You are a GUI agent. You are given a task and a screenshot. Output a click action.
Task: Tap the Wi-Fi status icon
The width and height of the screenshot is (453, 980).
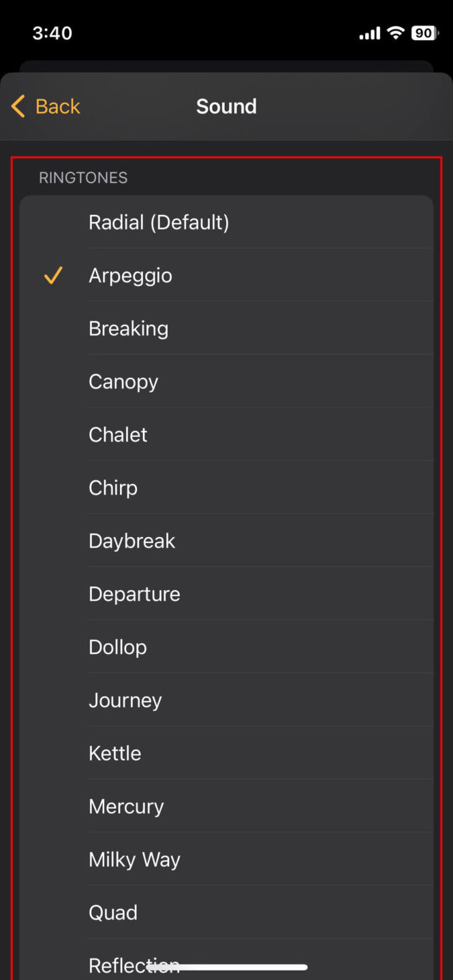coord(395,33)
